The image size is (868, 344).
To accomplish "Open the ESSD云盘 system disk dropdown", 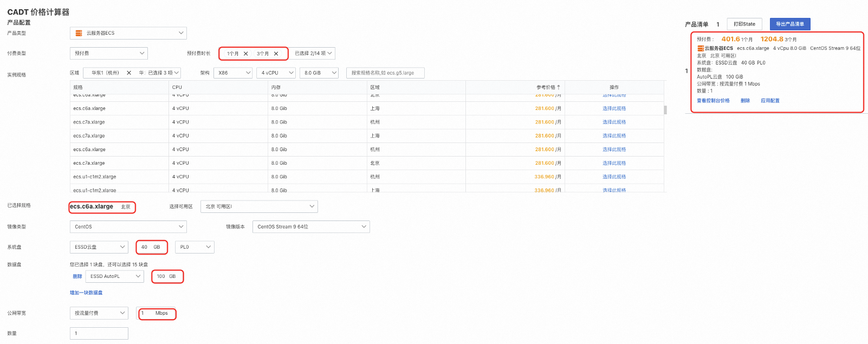I will tap(99, 247).
